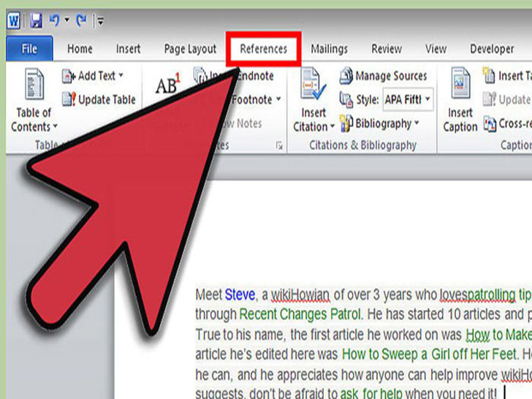This screenshot has height=399, width=532.
Task: Click the misspelled word wikiHowian
Action: [x=300, y=294]
